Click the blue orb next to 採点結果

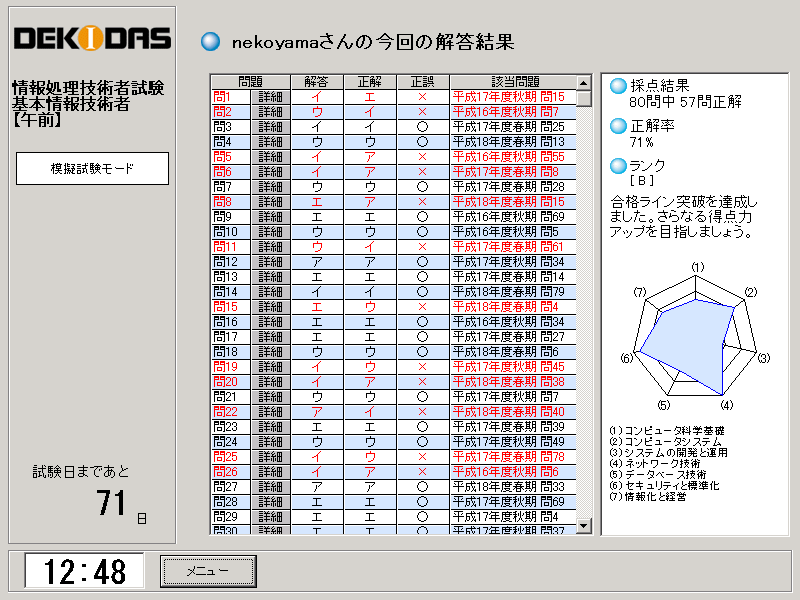click(x=618, y=86)
